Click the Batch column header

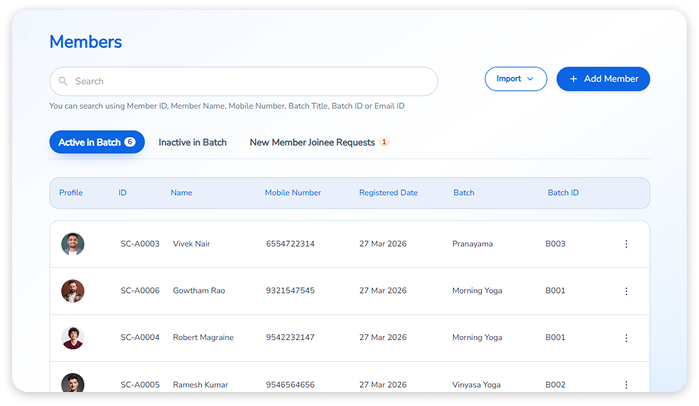click(464, 193)
